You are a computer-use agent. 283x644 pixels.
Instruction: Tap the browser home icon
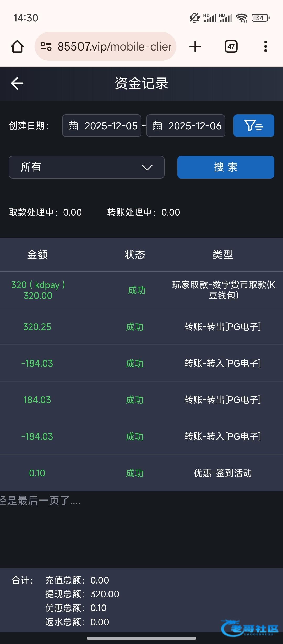point(17,47)
